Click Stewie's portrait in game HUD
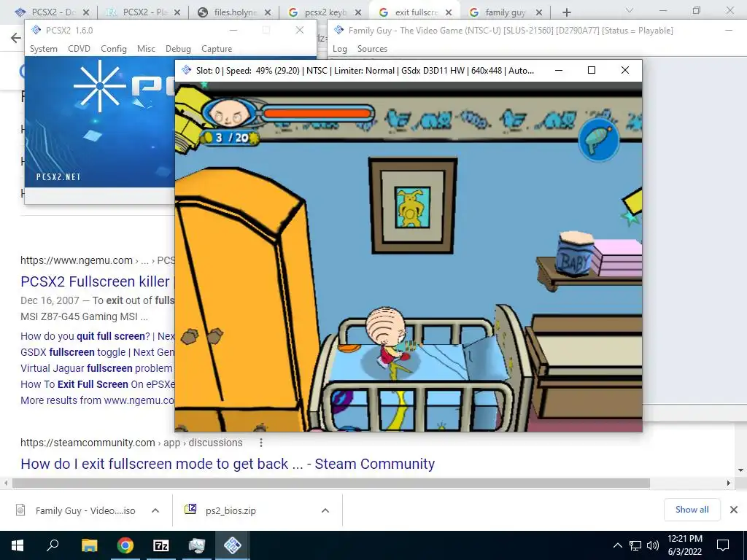 coord(228,114)
